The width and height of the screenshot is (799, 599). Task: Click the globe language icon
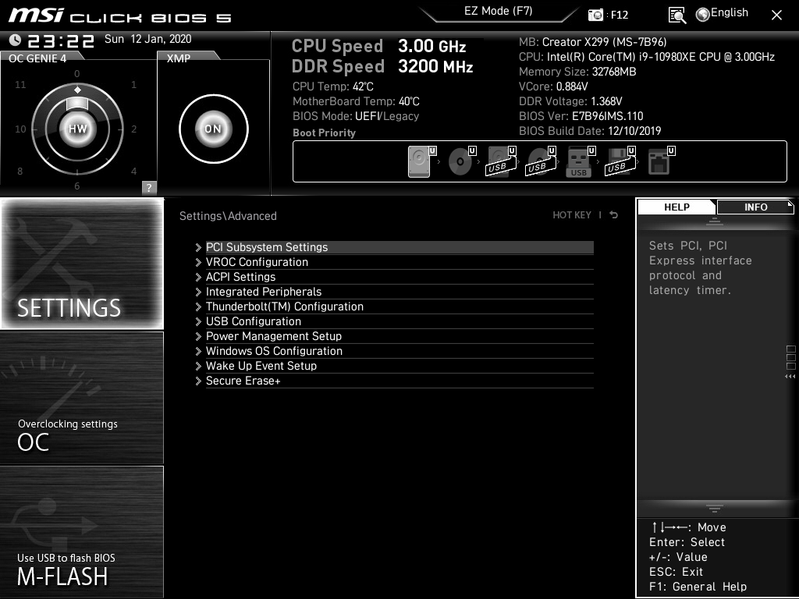(x=703, y=15)
